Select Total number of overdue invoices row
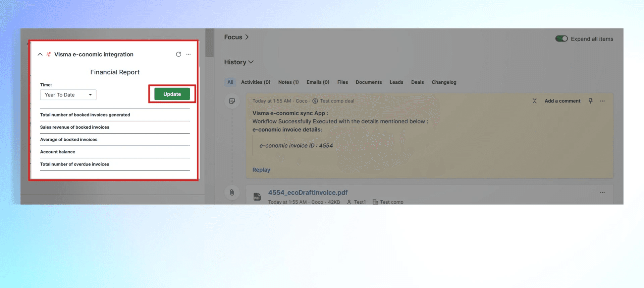This screenshot has height=288, width=644. [x=115, y=164]
